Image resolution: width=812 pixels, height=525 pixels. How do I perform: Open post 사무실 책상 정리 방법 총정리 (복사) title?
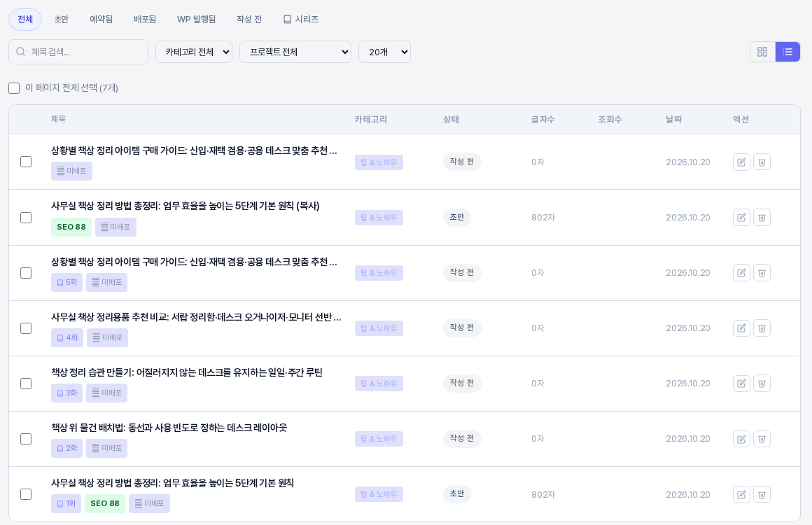tap(185, 206)
